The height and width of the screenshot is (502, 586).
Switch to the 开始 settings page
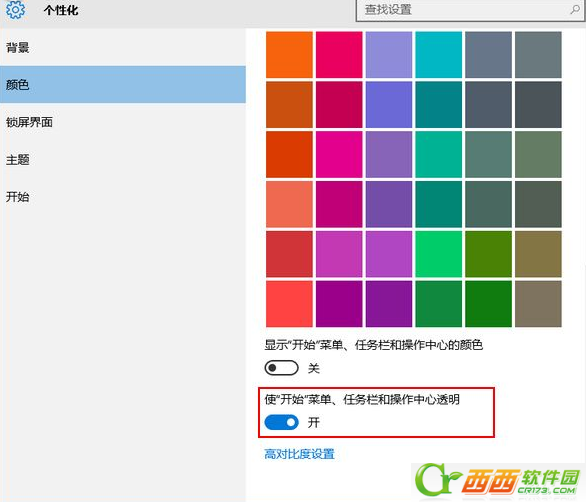click(18, 197)
